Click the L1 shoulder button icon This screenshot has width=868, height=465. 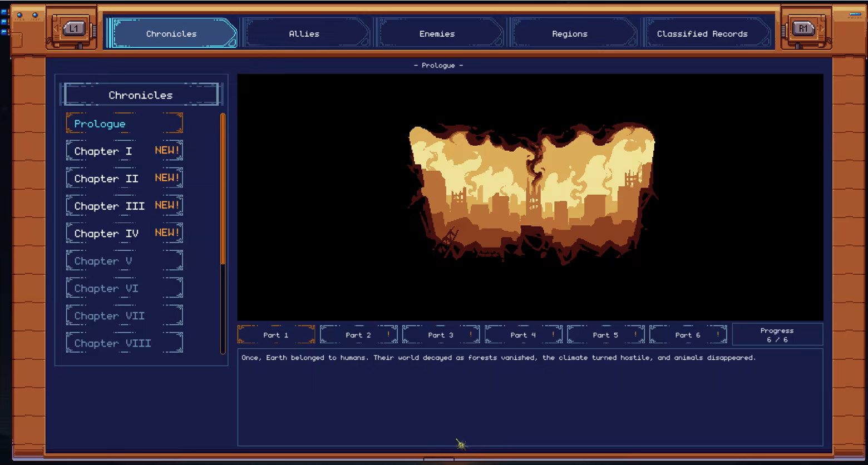coord(73,28)
